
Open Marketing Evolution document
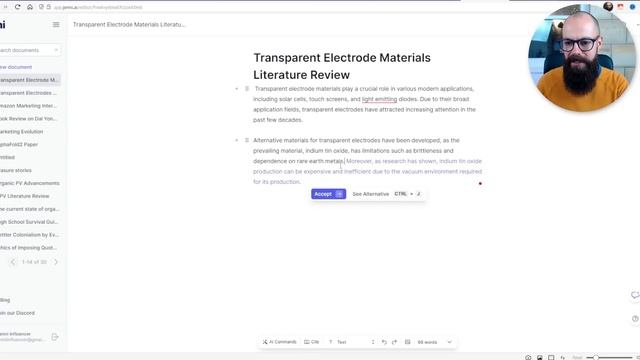tap(22, 131)
